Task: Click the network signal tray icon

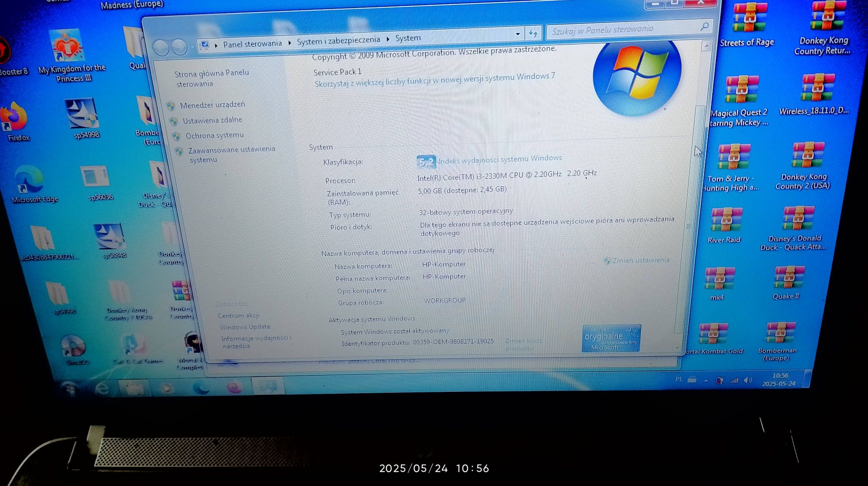Action: pyautogui.click(x=734, y=381)
